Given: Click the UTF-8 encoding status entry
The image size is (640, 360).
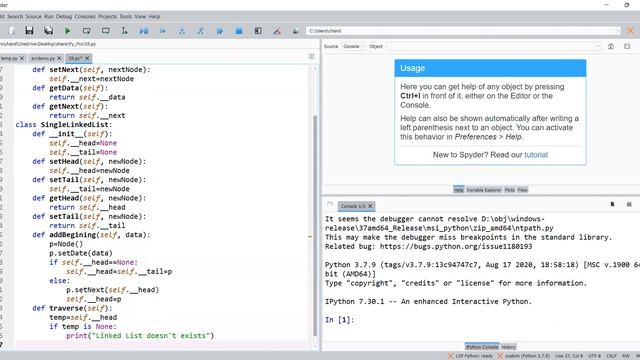Looking at the screenshot, I should click(595, 356).
